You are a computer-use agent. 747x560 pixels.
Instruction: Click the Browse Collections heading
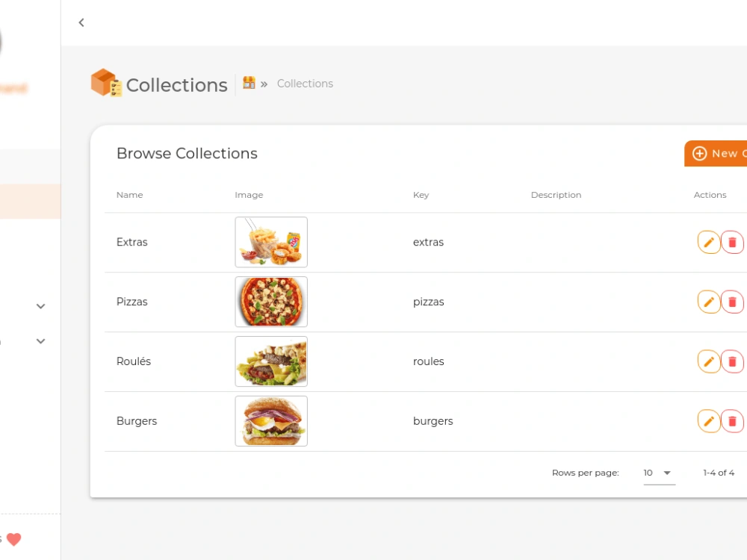(x=187, y=153)
